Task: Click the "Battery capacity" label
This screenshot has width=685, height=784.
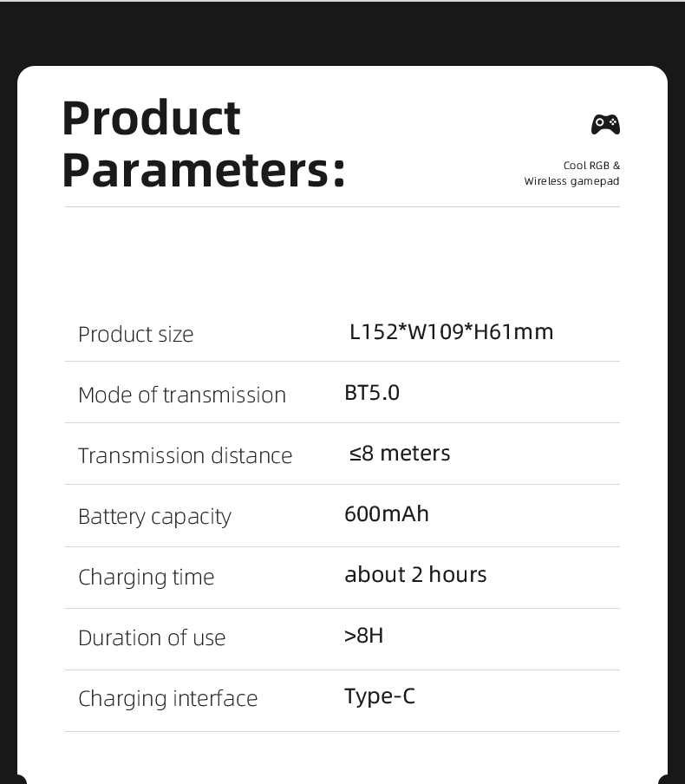Action: (154, 516)
